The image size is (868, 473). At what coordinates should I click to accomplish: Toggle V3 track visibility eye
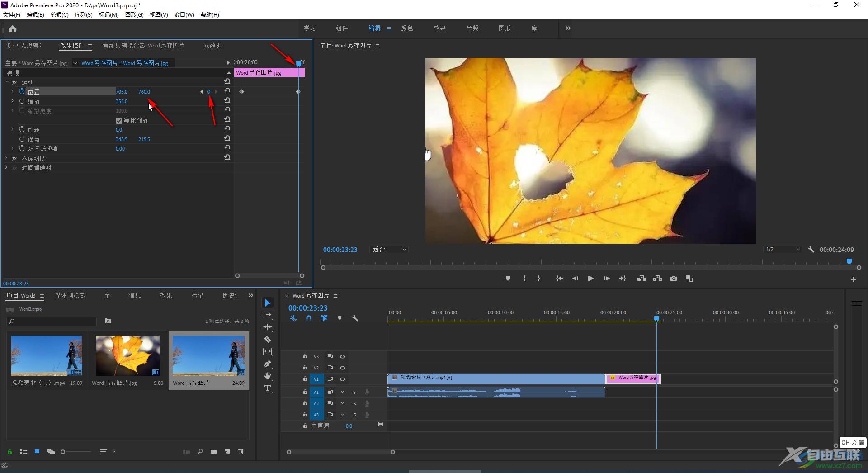point(342,356)
